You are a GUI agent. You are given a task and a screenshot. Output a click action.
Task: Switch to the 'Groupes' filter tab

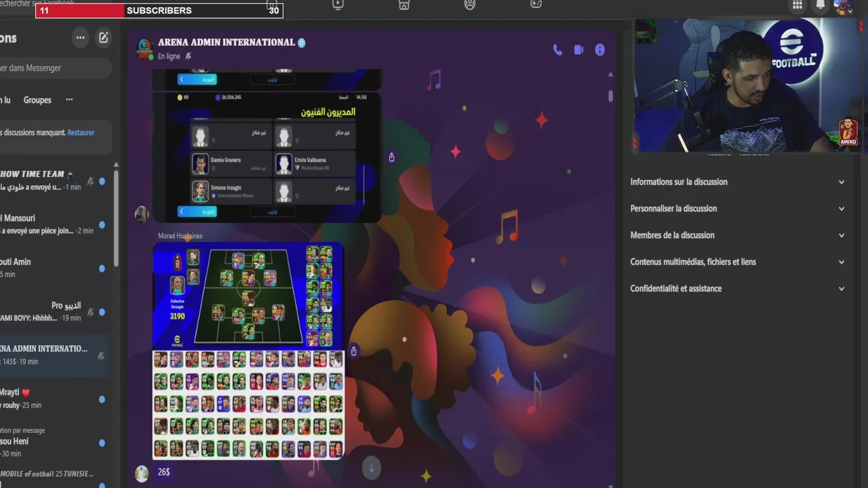[x=37, y=100]
